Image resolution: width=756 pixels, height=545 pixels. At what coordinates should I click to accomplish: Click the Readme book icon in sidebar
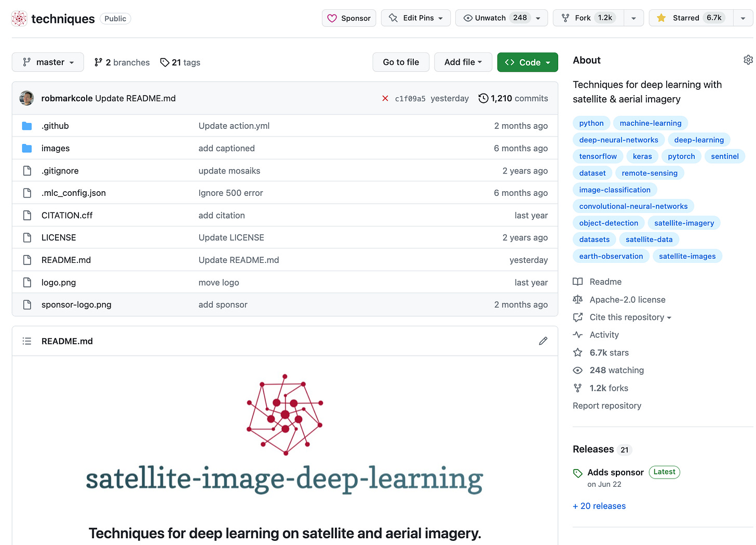[x=577, y=282]
